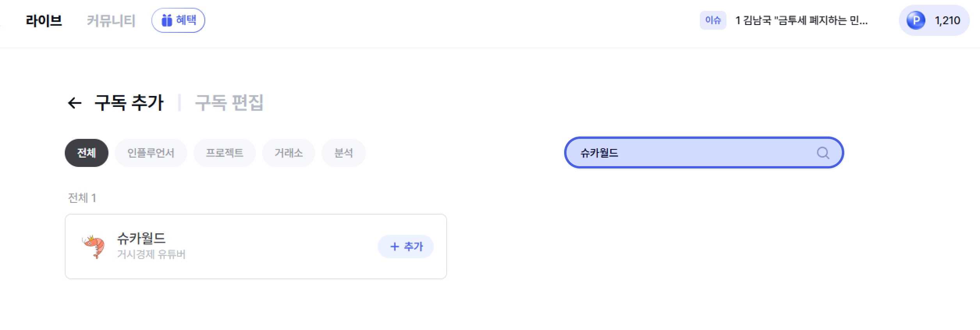Click the magnifier search icon

click(823, 153)
